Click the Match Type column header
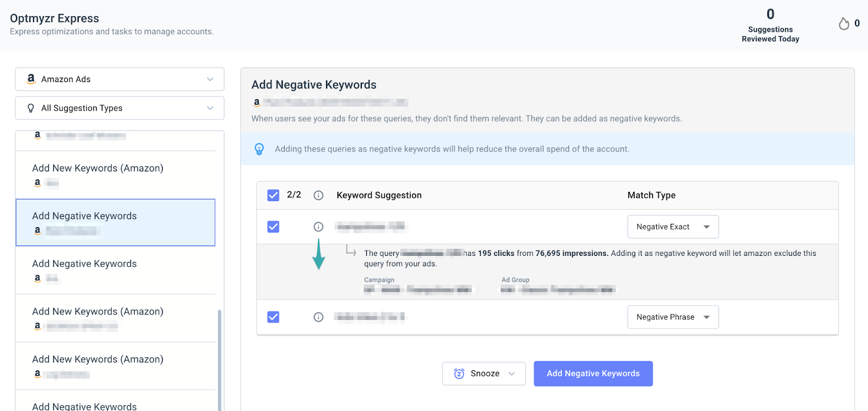The width and height of the screenshot is (868, 411). [652, 195]
